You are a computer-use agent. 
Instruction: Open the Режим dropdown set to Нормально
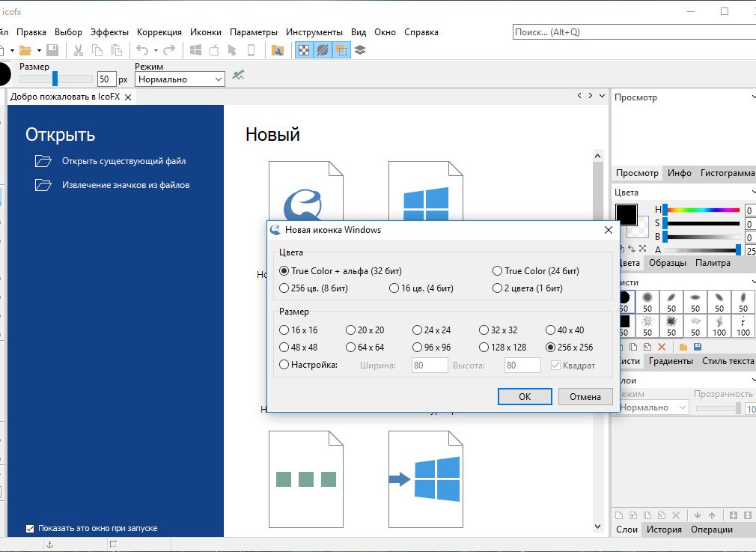180,79
